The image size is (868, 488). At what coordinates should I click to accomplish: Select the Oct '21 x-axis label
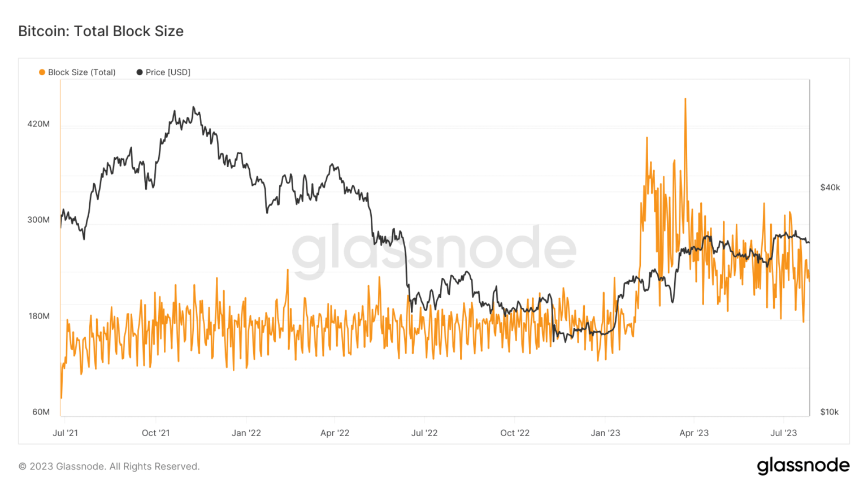[156, 433]
